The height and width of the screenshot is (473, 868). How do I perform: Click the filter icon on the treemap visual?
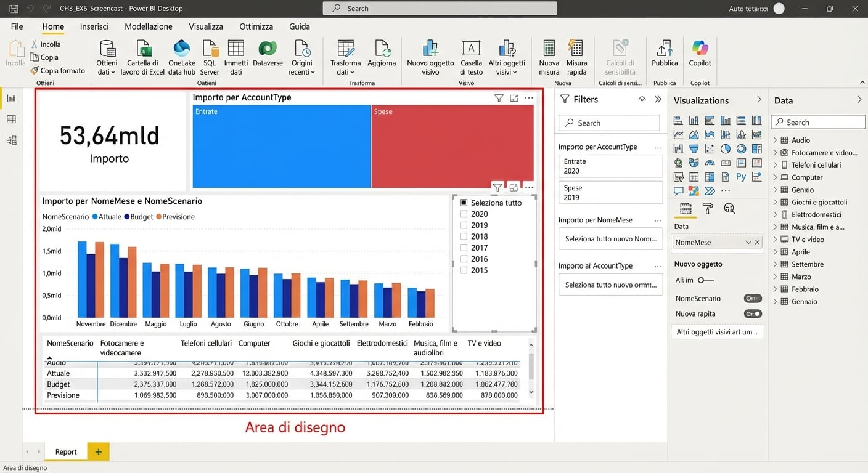click(x=499, y=99)
